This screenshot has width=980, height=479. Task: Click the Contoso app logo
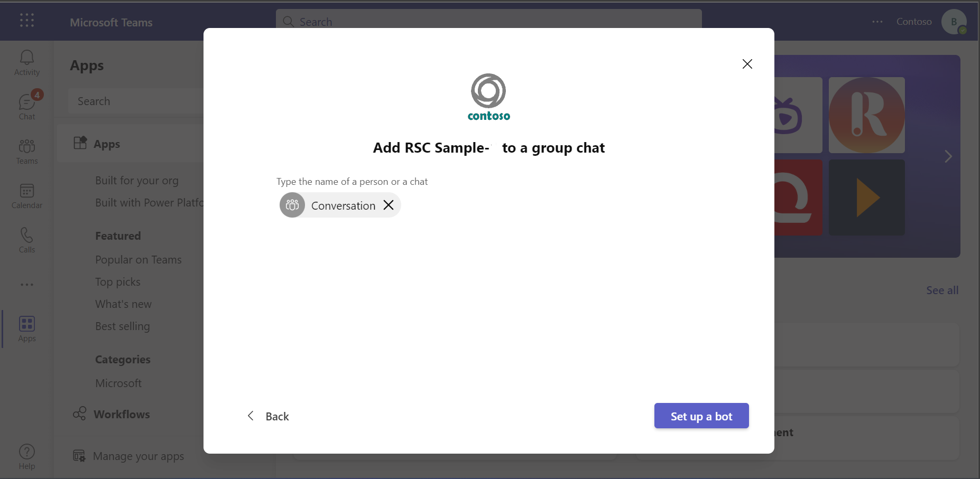pos(488,97)
